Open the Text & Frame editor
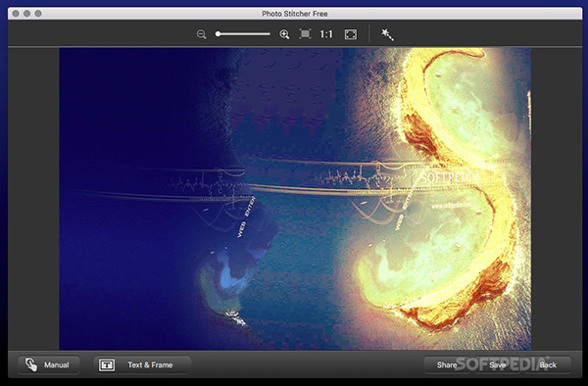588x386 pixels. coord(142,364)
